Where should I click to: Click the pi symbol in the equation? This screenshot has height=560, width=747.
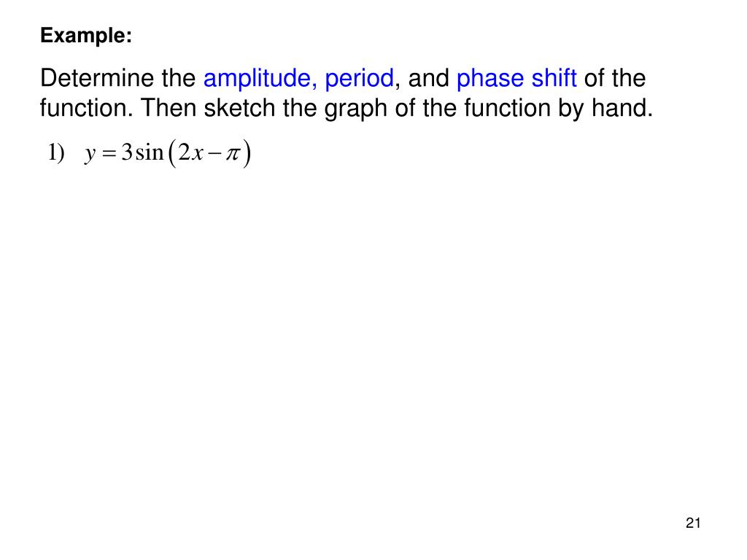coord(233,155)
